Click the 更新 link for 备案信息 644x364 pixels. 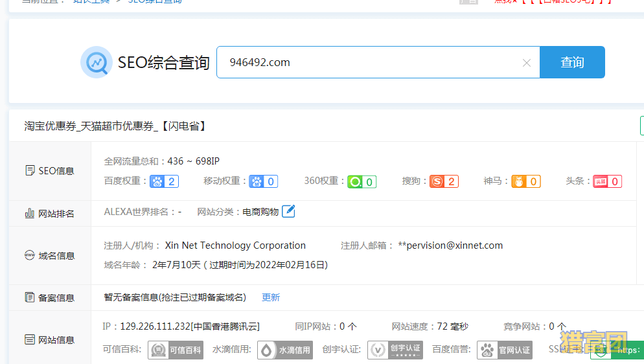(x=271, y=297)
